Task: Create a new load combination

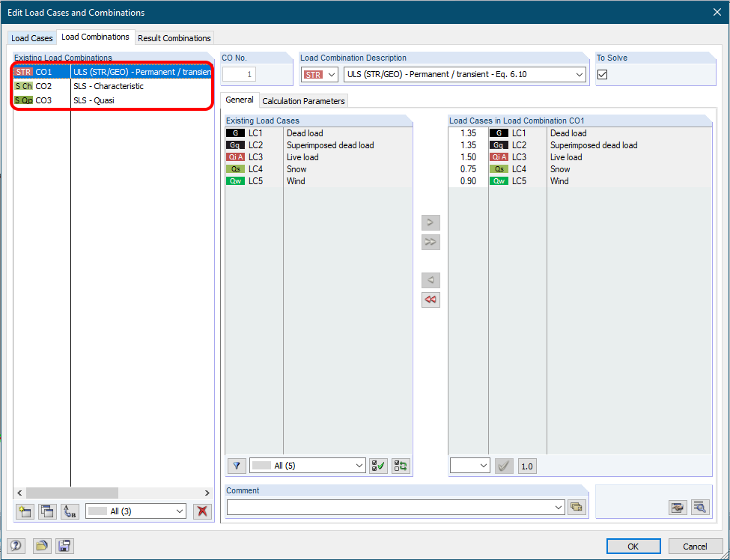Action: [25, 511]
